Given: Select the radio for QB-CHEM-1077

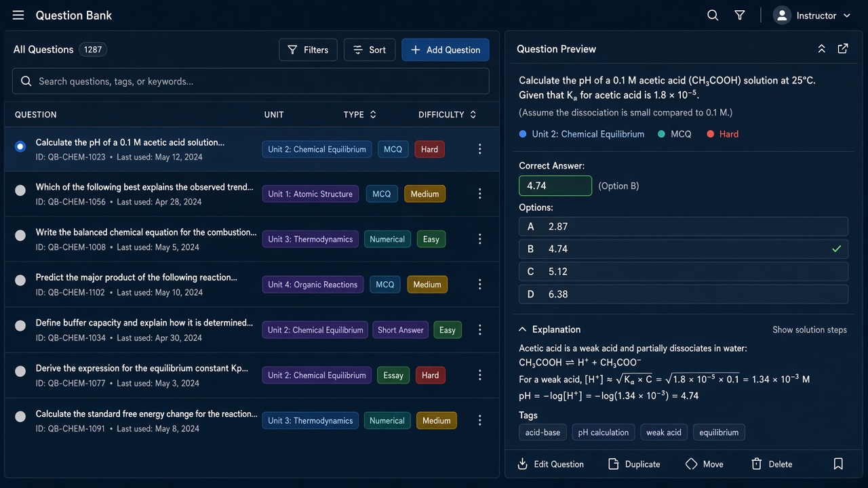Looking at the screenshot, I should click(x=20, y=371).
